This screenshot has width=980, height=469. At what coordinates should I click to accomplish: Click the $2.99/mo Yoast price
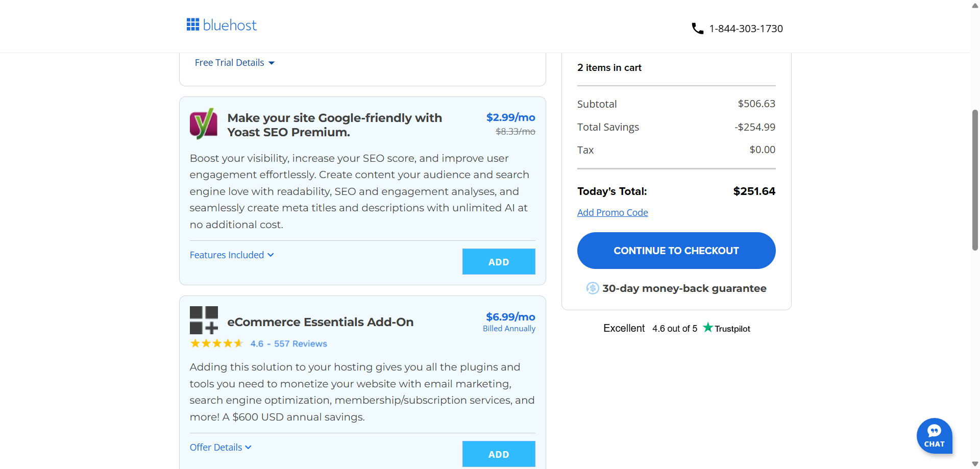[510, 117]
